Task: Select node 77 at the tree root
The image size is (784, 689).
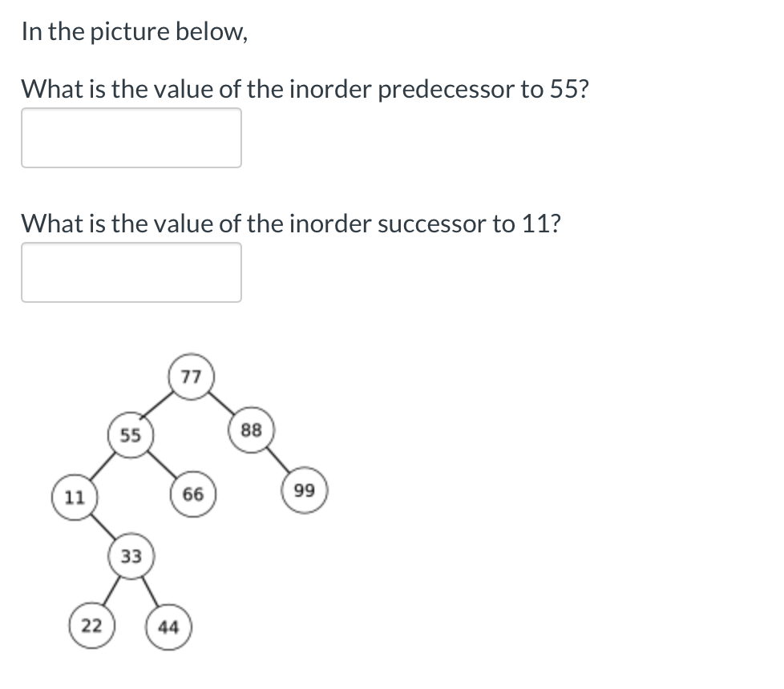Action: pyautogui.click(x=191, y=376)
